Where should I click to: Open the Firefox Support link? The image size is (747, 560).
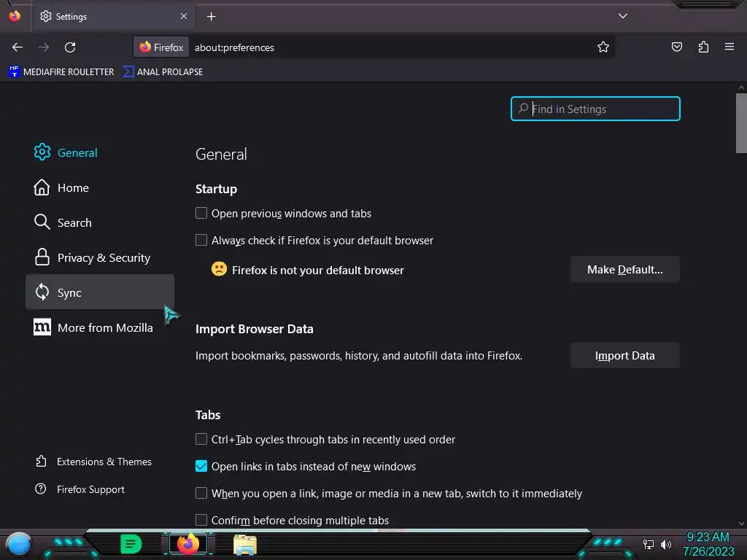[x=80, y=489]
